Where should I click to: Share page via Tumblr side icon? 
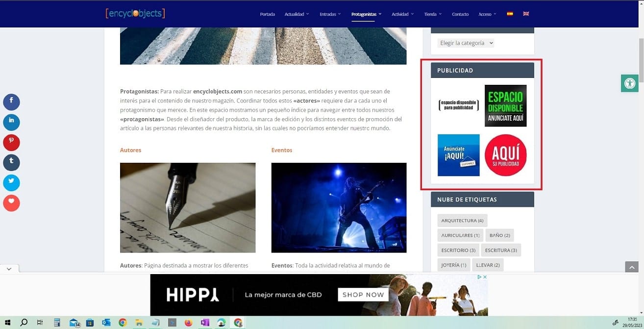coord(11,162)
